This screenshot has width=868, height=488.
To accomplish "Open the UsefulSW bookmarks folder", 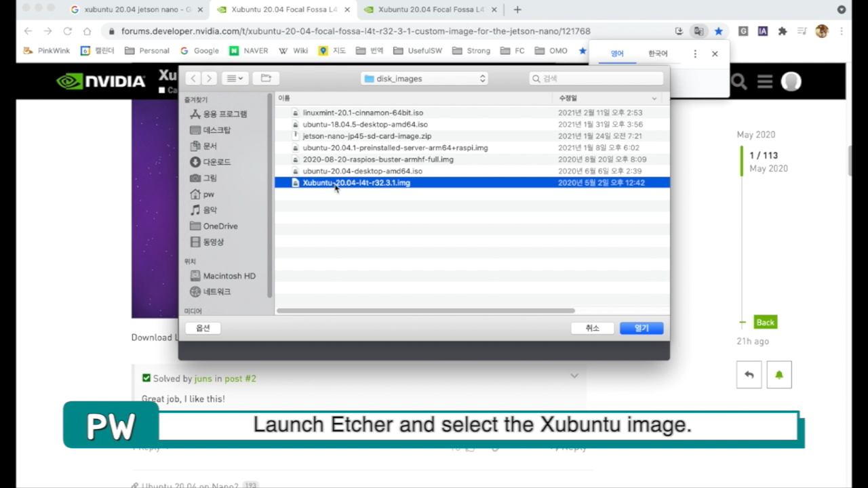I will (x=418, y=51).
